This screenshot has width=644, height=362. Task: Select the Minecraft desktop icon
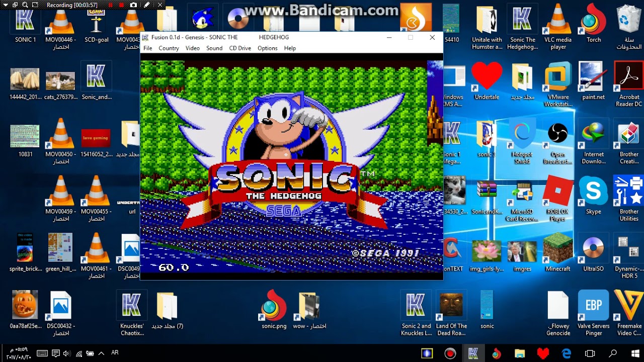click(x=558, y=253)
